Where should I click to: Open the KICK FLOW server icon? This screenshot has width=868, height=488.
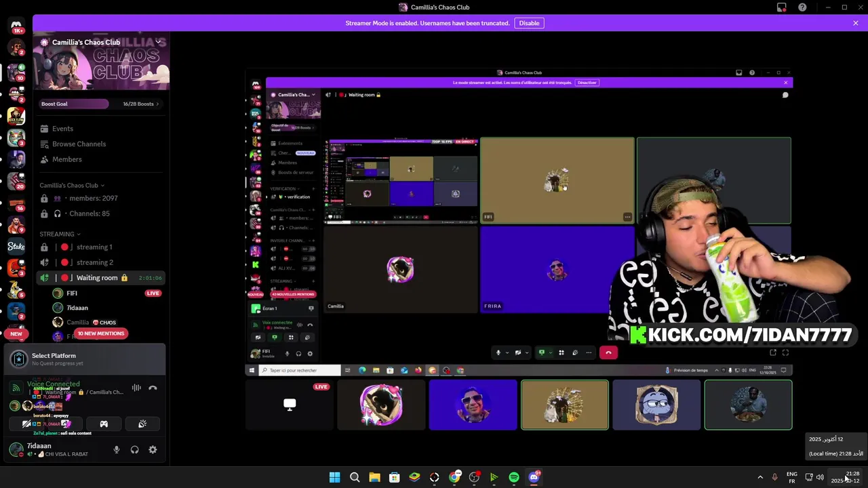16,116
